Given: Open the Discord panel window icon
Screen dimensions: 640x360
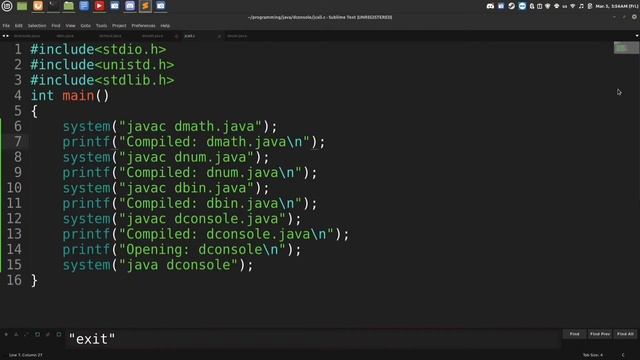Looking at the screenshot, I should [x=130, y=6].
